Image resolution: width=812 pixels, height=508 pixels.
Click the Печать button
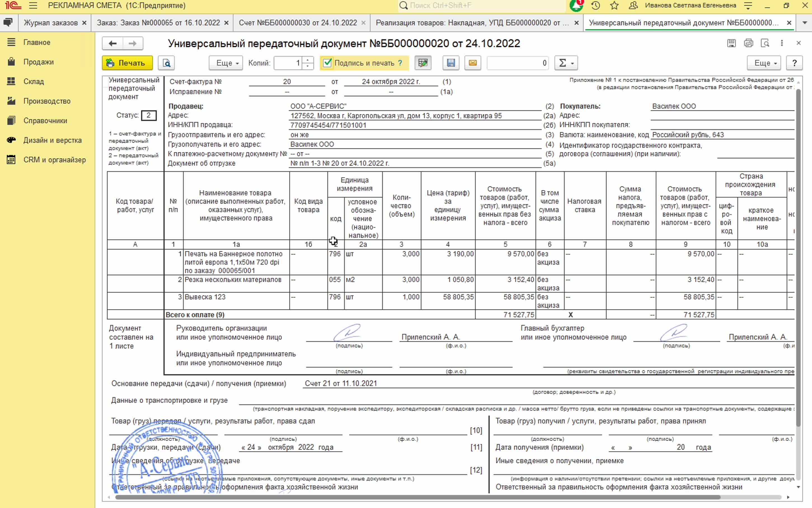tap(127, 63)
